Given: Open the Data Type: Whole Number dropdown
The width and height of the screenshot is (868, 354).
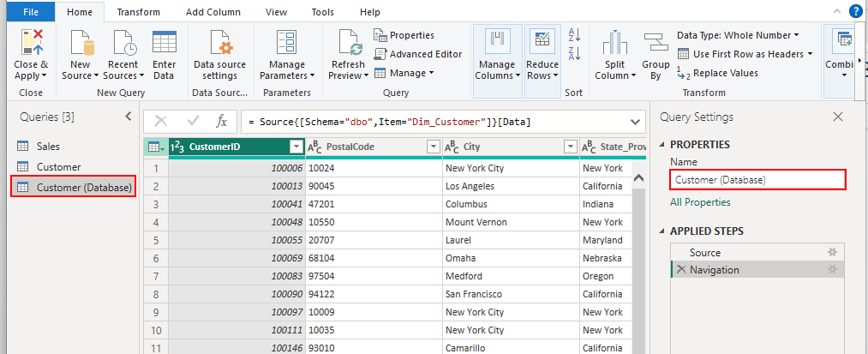Looking at the screenshot, I should coord(738,35).
